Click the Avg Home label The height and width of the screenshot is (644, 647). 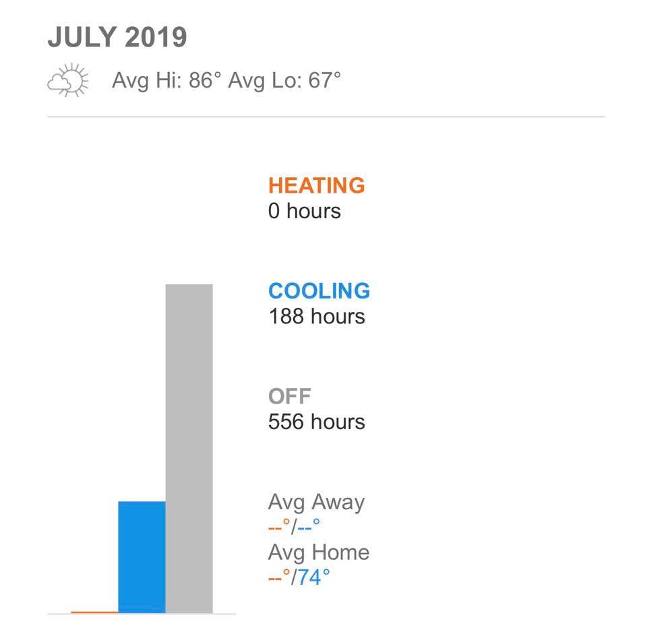(318, 552)
